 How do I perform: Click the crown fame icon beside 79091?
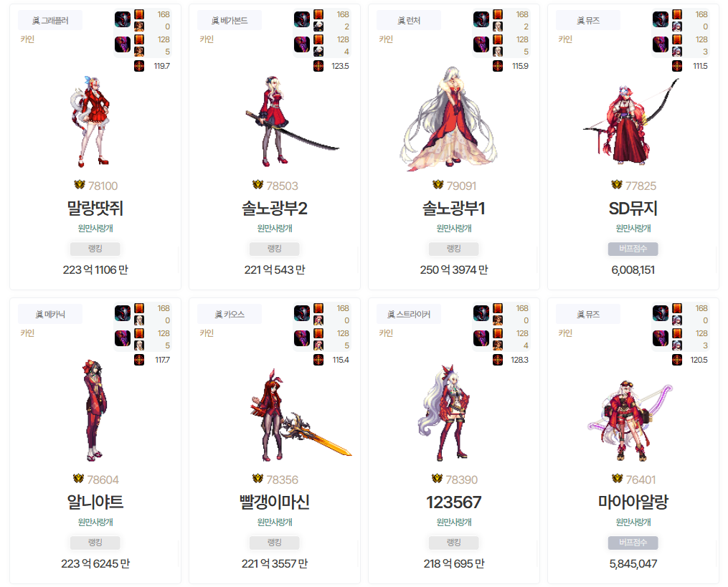(x=438, y=185)
